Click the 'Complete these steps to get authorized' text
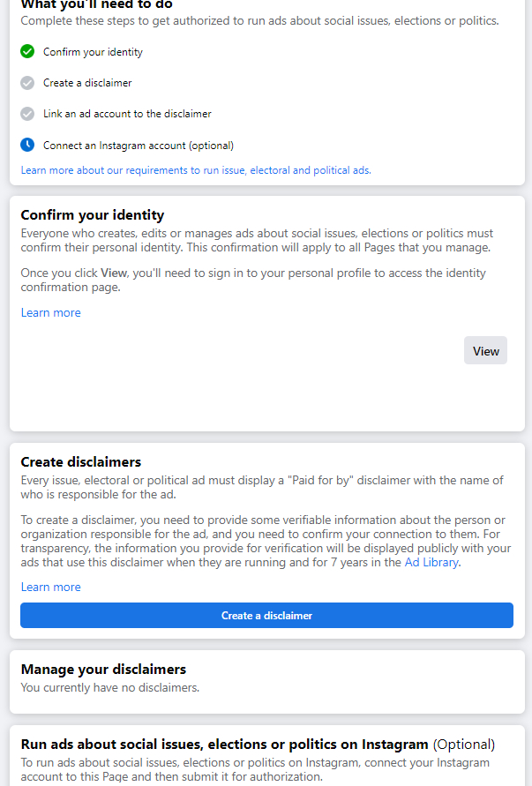532x786 pixels. pyautogui.click(x=259, y=21)
